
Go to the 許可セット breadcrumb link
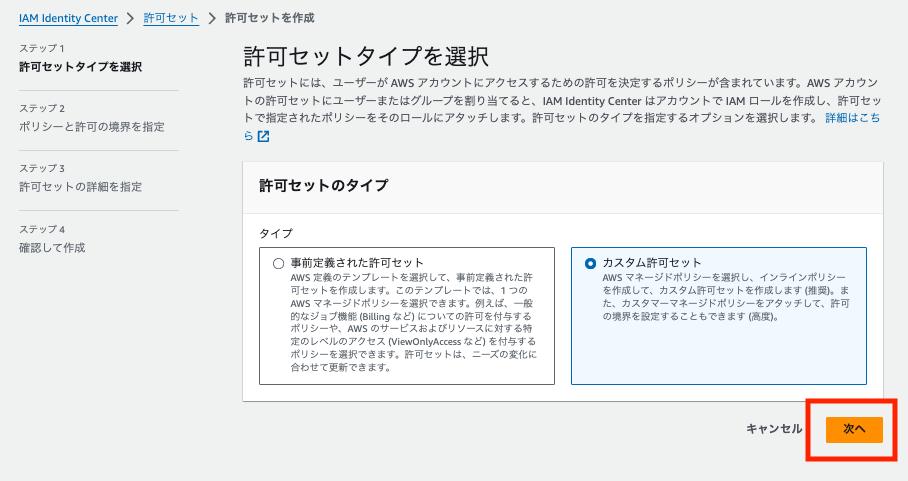[171, 19]
